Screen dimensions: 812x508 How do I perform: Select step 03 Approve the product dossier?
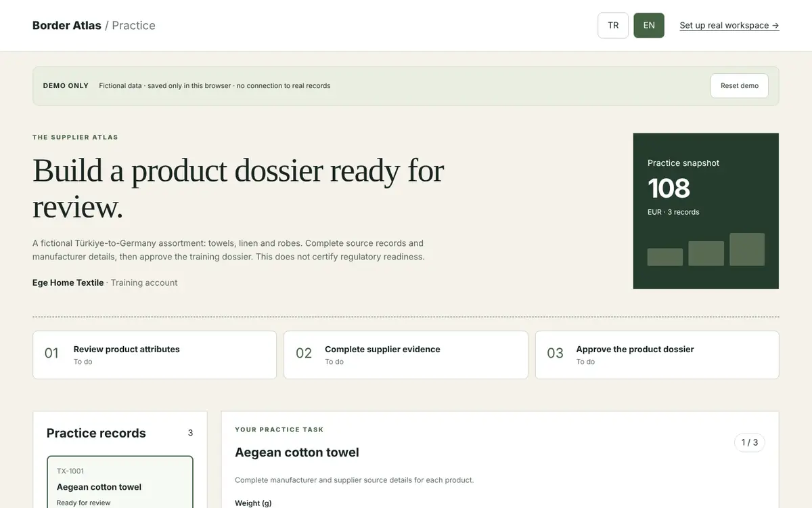point(657,355)
